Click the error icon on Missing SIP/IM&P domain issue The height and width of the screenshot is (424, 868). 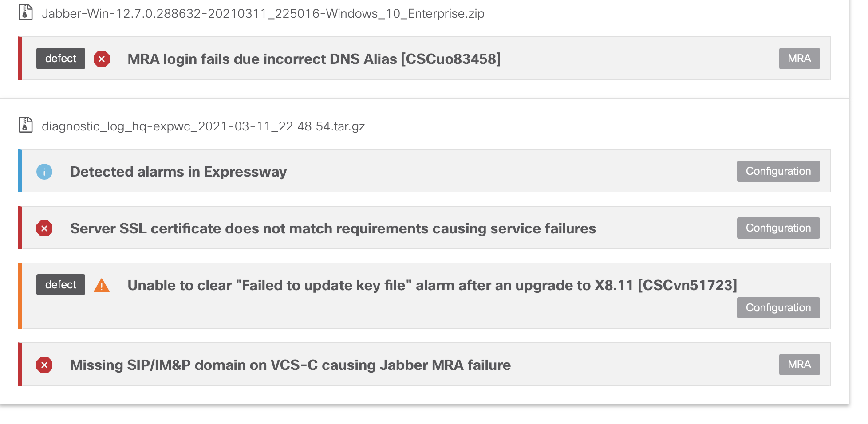click(44, 365)
